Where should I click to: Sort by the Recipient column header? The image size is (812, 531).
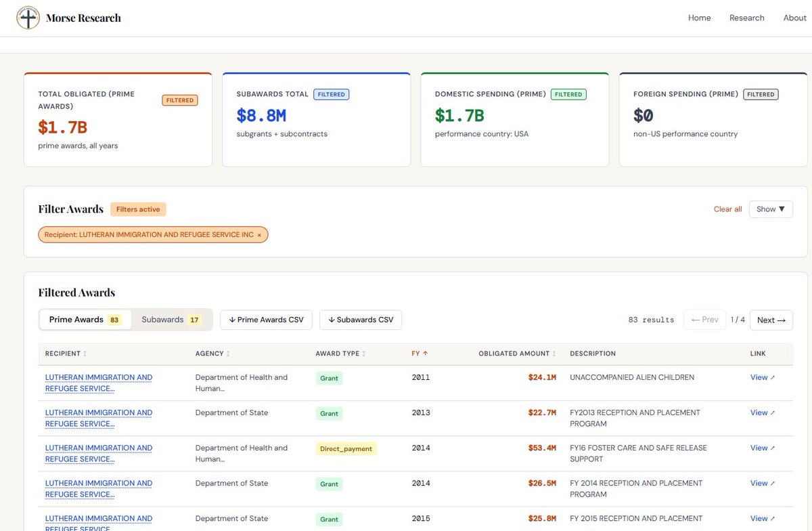point(66,354)
